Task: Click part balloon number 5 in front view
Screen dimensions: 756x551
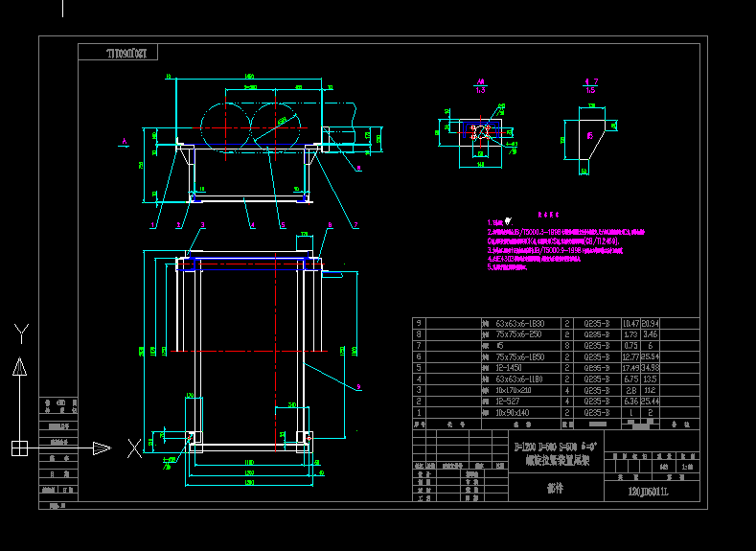Action: 283,225
